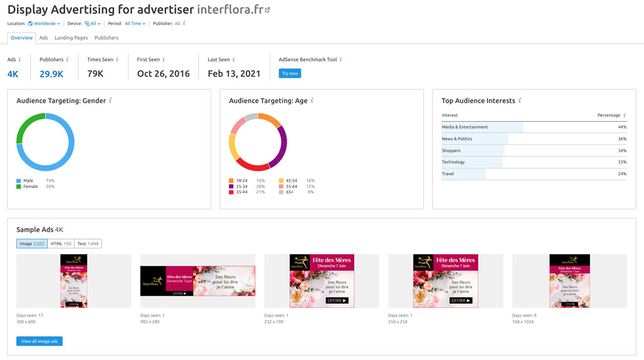Click the Technology interest row

coord(534,162)
